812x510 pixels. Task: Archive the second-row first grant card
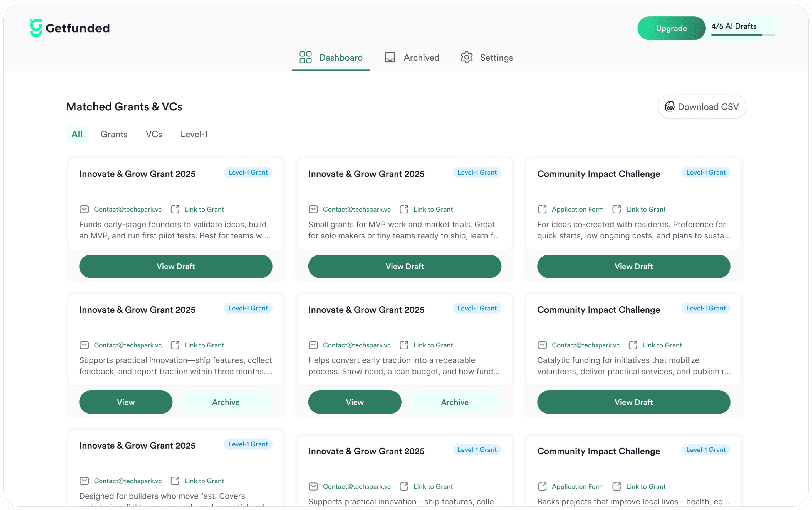(x=226, y=402)
